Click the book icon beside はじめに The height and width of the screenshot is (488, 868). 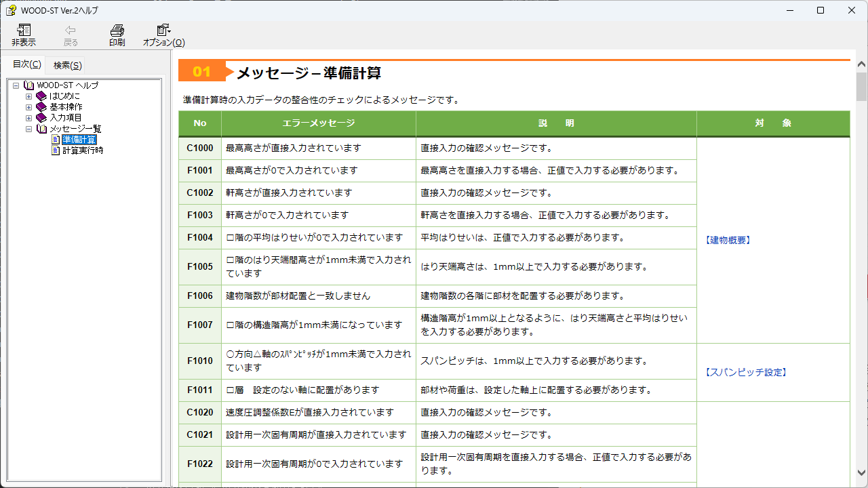coord(41,96)
